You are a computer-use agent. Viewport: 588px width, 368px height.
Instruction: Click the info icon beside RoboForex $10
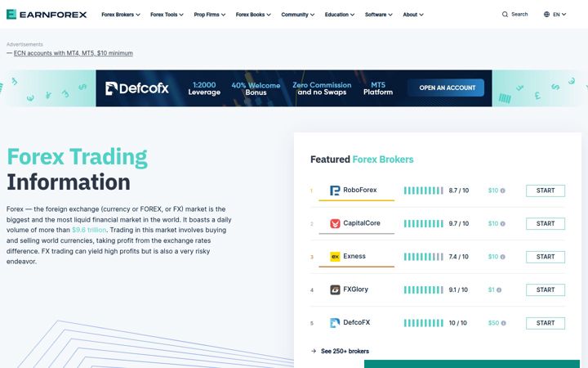(502, 191)
